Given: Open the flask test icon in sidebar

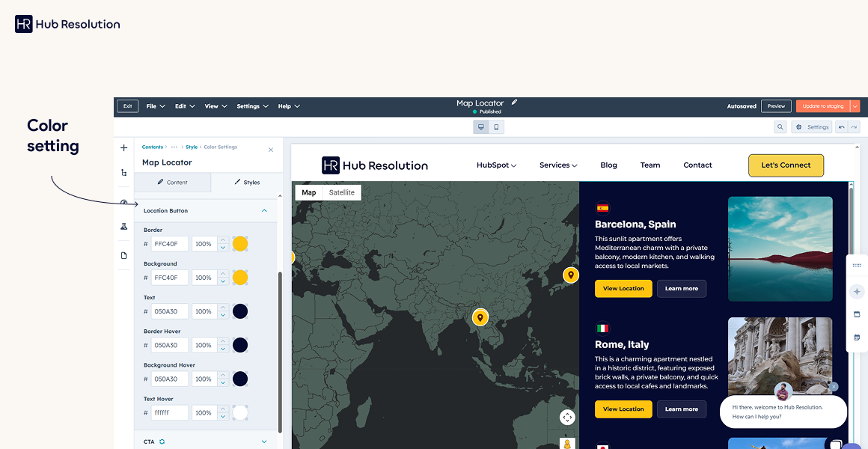Looking at the screenshot, I should point(124,227).
